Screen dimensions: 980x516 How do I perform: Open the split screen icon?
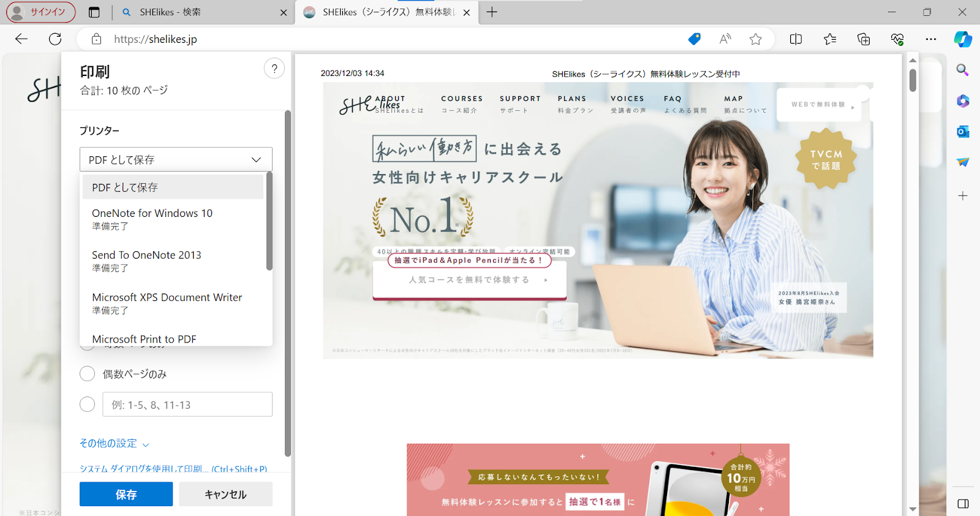point(796,39)
